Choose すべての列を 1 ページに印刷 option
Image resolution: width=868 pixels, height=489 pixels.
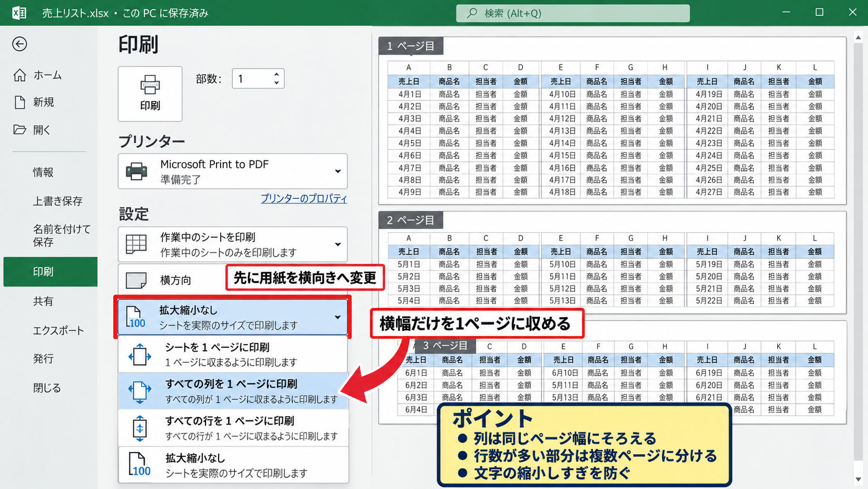click(x=233, y=391)
